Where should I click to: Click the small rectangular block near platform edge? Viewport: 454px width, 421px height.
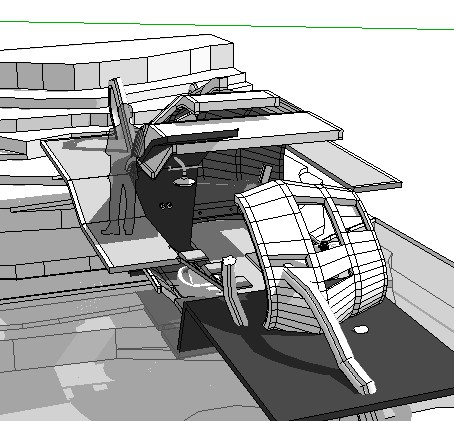191,256
